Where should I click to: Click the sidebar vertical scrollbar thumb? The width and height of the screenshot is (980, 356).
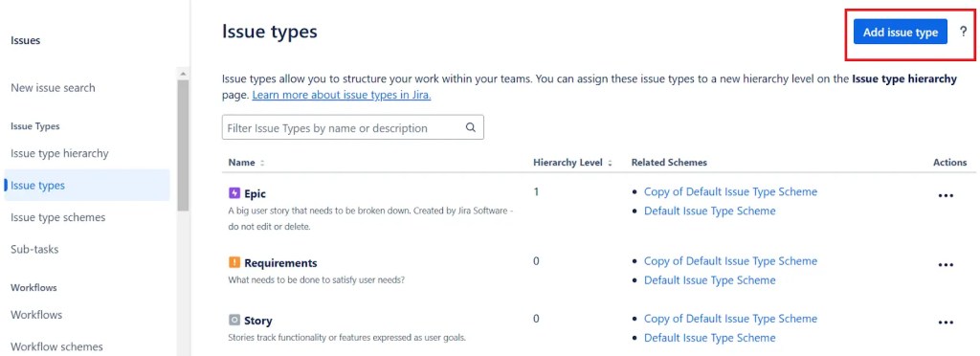click(x=183, y=145)
